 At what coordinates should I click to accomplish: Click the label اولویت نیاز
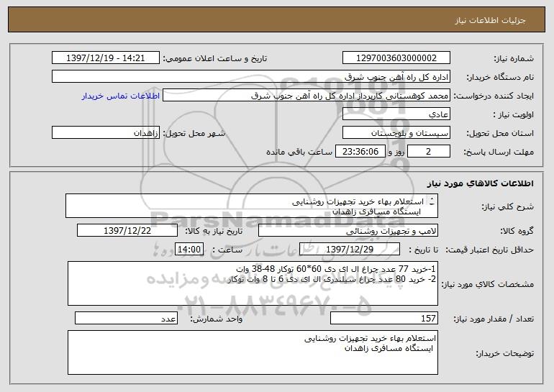pyautogui.click(x=514, y=114)
